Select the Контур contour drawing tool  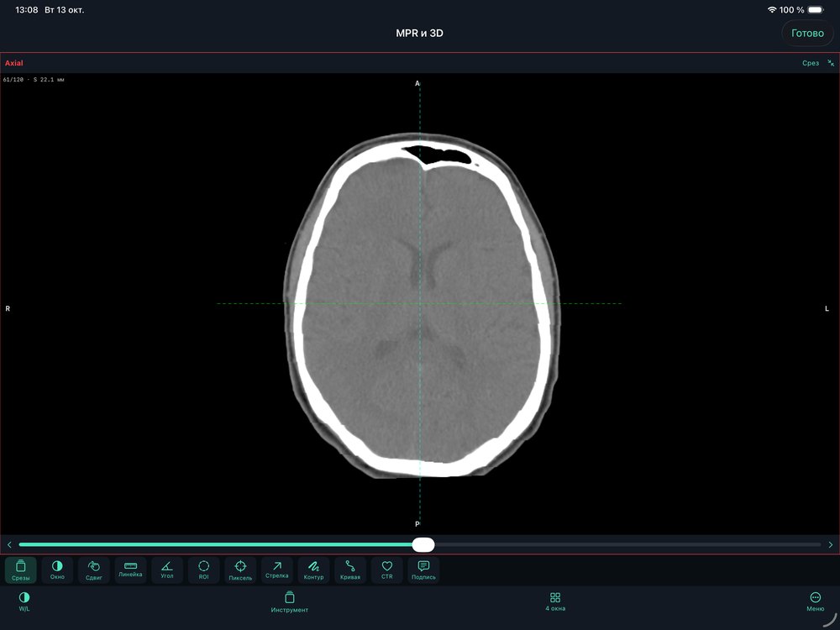(x=313, y=570)
